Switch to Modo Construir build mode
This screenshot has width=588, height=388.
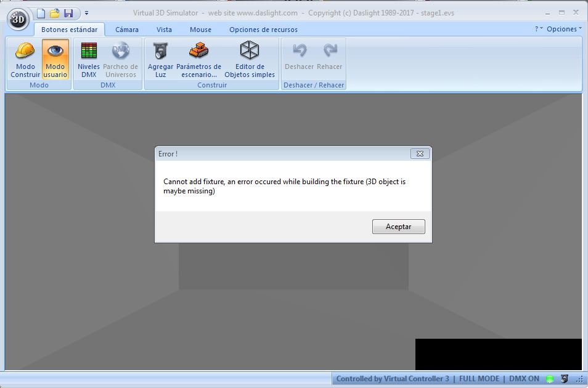coord(25,59)
